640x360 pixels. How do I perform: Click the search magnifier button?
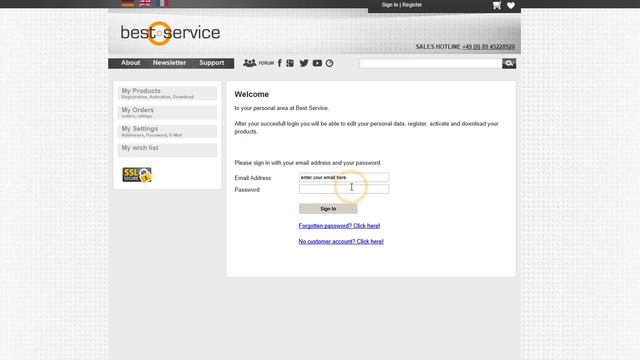pos(509,63)
